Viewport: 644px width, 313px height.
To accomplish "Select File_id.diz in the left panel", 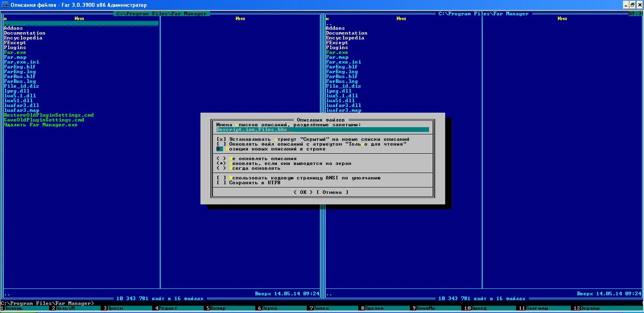I will click(x=21, y=86).
